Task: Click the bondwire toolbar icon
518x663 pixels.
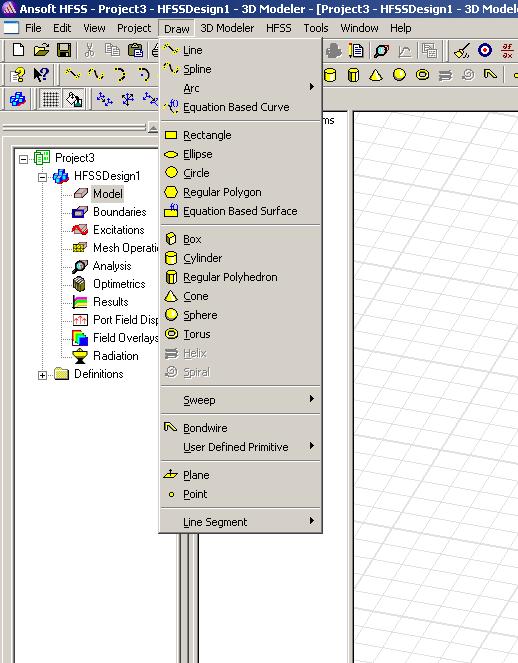Action: click(490, 75)
